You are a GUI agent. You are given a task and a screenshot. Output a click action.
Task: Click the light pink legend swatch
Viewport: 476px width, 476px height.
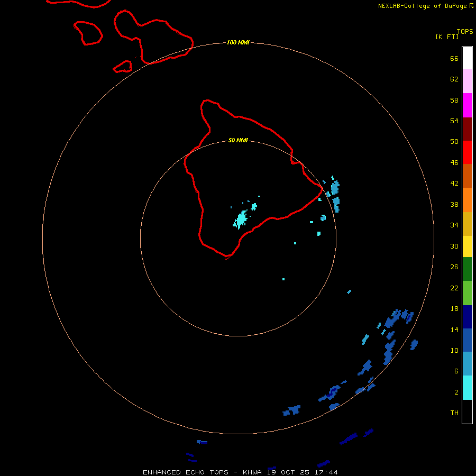pos(467,81)
